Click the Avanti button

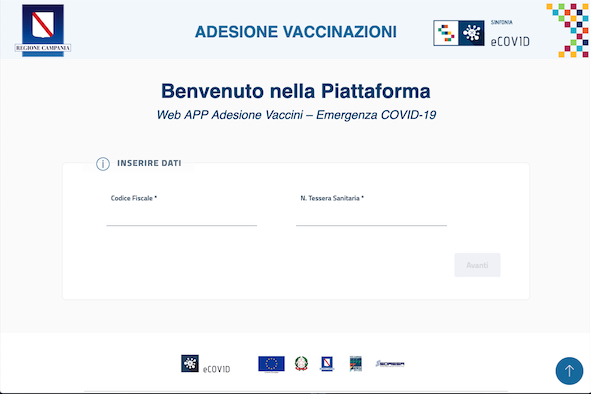pos(477,265)
